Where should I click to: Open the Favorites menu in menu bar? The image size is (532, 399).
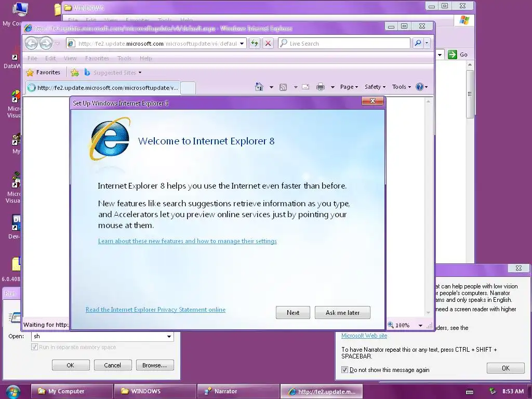point(97,58)
